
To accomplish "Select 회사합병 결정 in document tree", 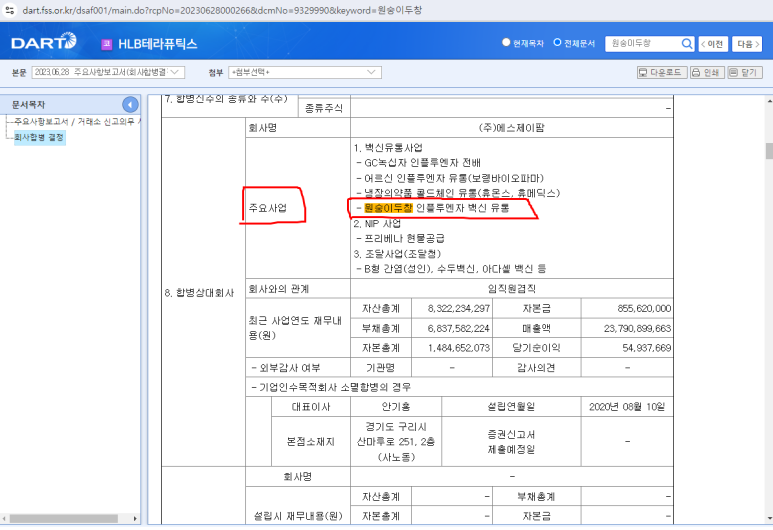I will 40,138.
